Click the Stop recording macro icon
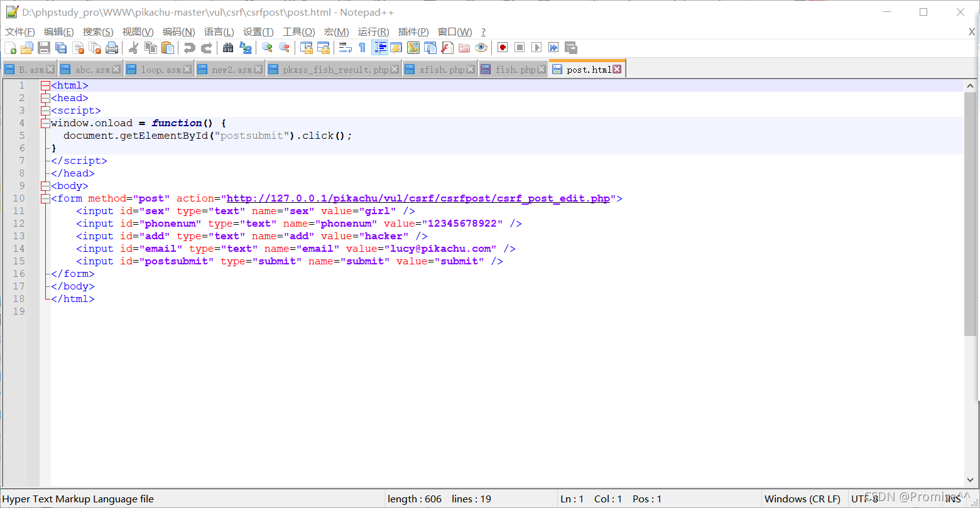 tap(520, 48)
